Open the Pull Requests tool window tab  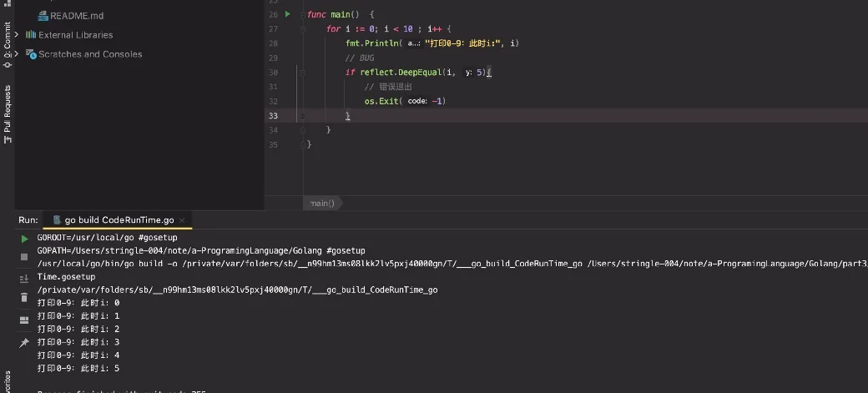(8, 113)
